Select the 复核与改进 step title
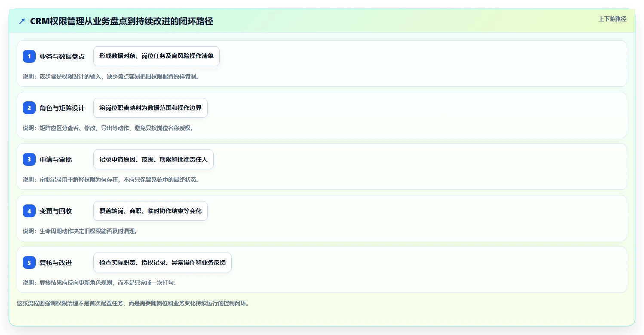 point(55,262)
